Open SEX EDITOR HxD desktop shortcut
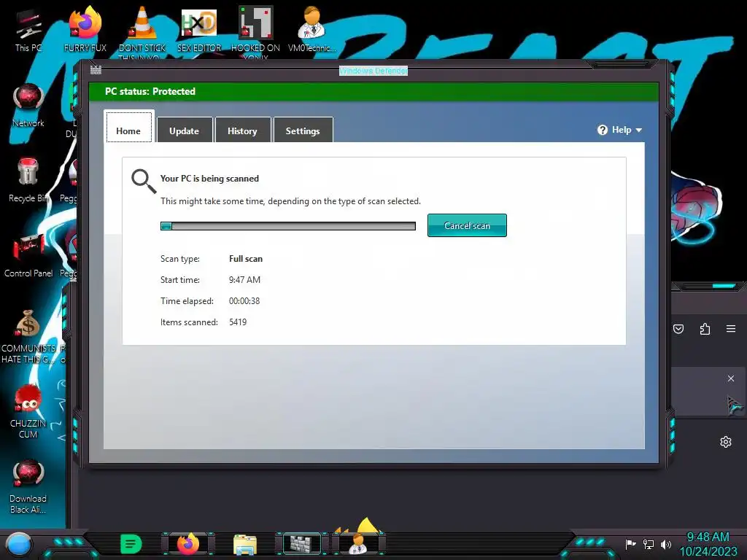Viewport: 747px width, 560px height. [199, 30]
